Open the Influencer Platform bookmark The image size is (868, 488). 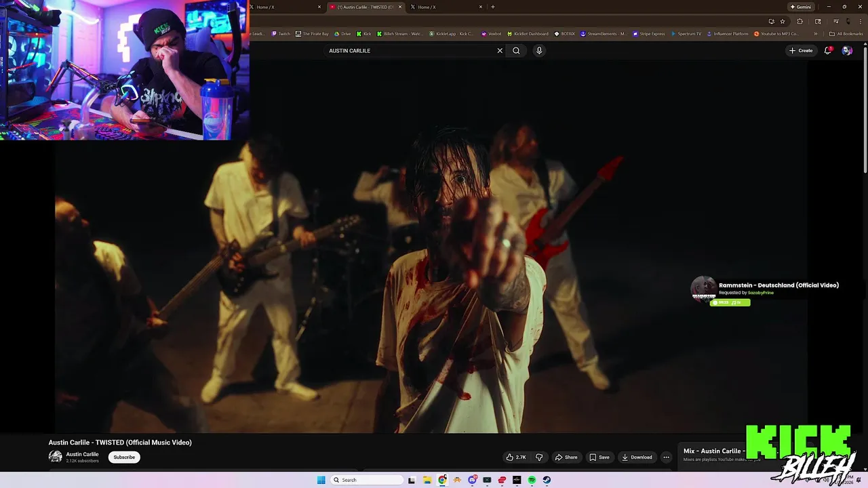tap(728, 34)
